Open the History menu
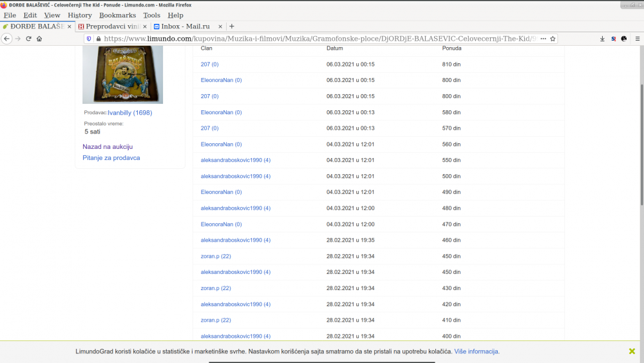644x363 pixels. tap(80, 15)
